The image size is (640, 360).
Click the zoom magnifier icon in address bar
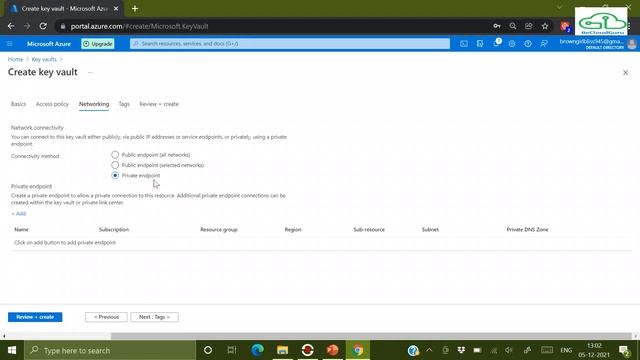pos(513,26)
